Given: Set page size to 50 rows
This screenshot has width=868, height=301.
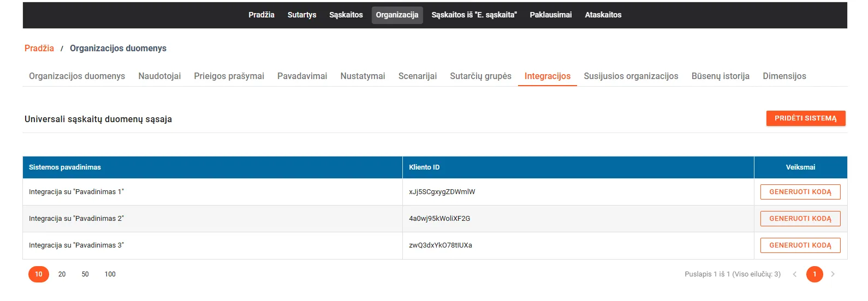Looking at the screenshot, I should [x=85, y=274].
